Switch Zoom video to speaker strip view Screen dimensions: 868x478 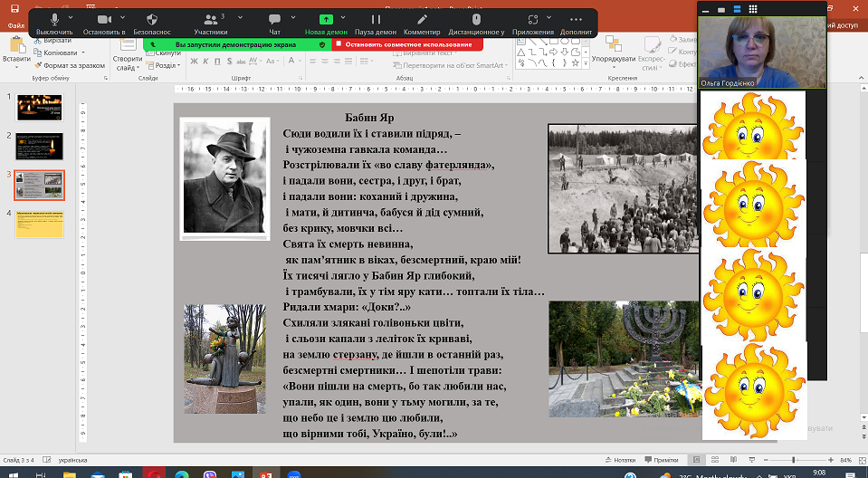tap(736, 9)
